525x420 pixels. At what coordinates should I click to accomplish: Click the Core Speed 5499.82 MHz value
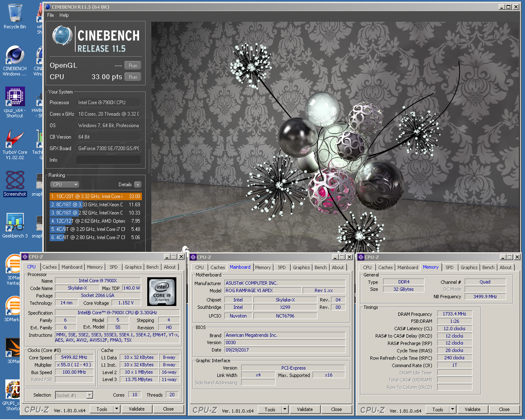(x=75, y=357)
